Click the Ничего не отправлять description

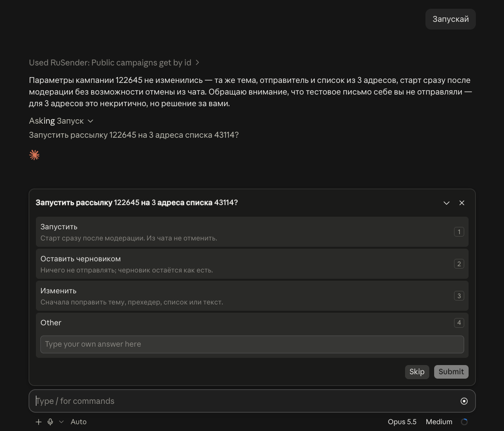[127, 271]
